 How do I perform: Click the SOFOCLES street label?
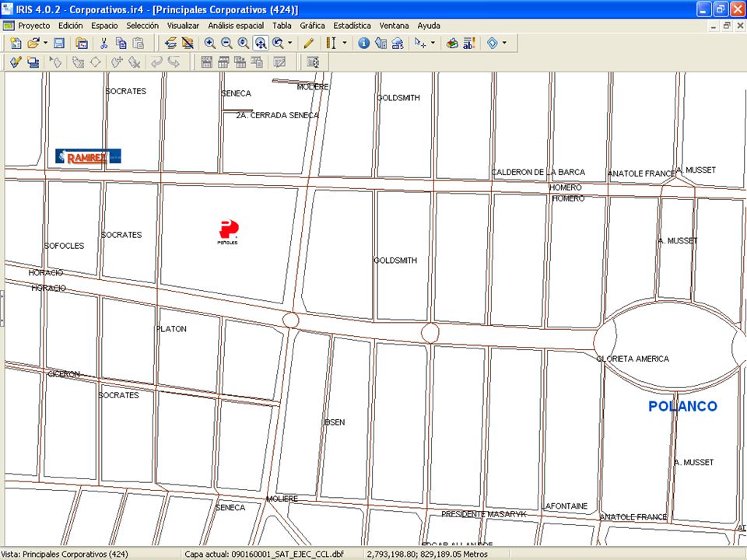[x=64, y=246]
